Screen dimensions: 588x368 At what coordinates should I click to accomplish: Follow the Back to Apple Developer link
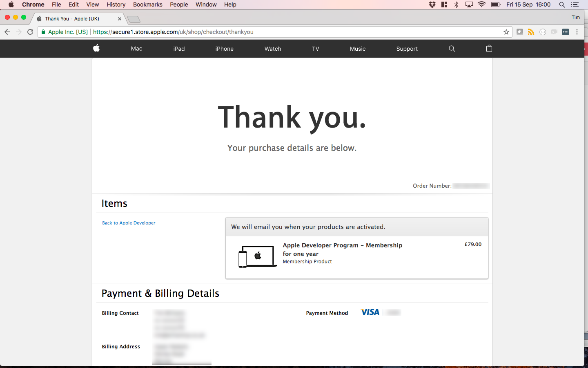[x=129, y=223]
